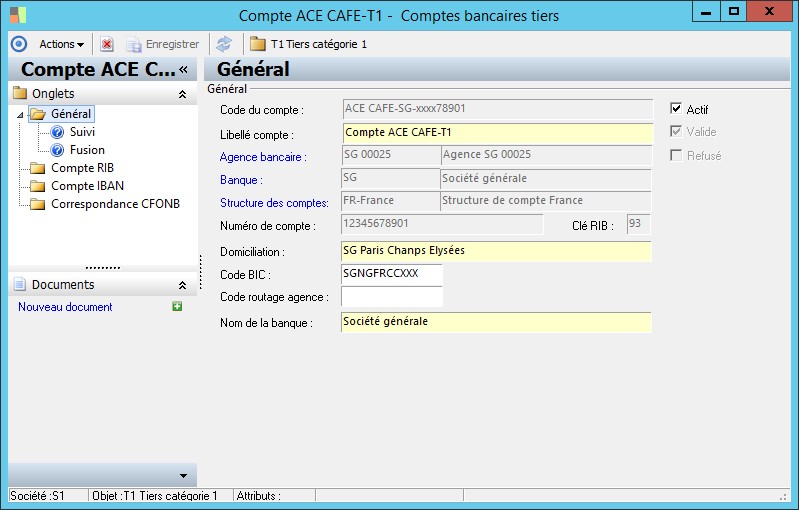Screen dimensions: 799x510
Task: Click the Numéro de compte field
Action: [442, 224]
